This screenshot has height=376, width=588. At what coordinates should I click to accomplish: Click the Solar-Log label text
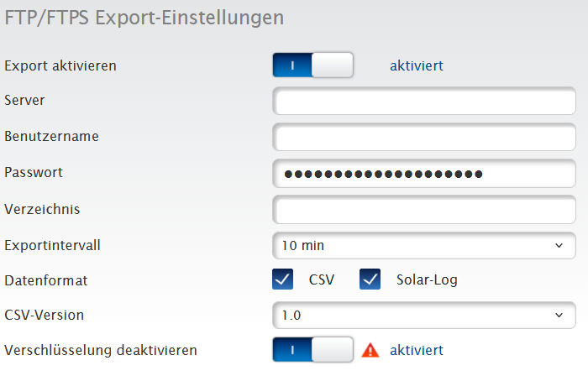428,280
